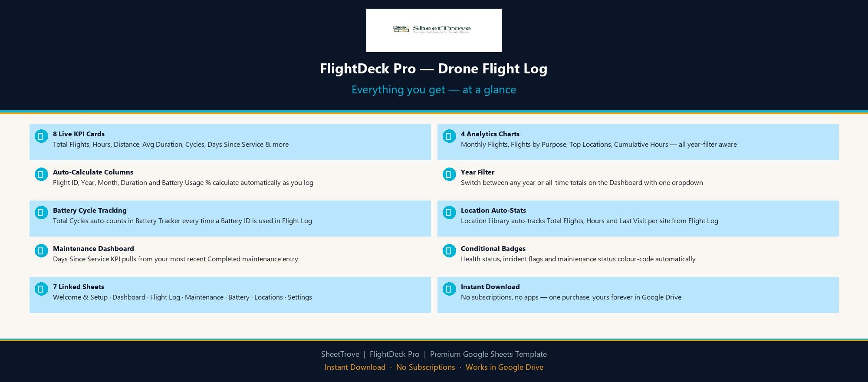868x382 pixels.
Task: Click the 'Location Auto-Stats' heading
Action: (x=493, y=210)
